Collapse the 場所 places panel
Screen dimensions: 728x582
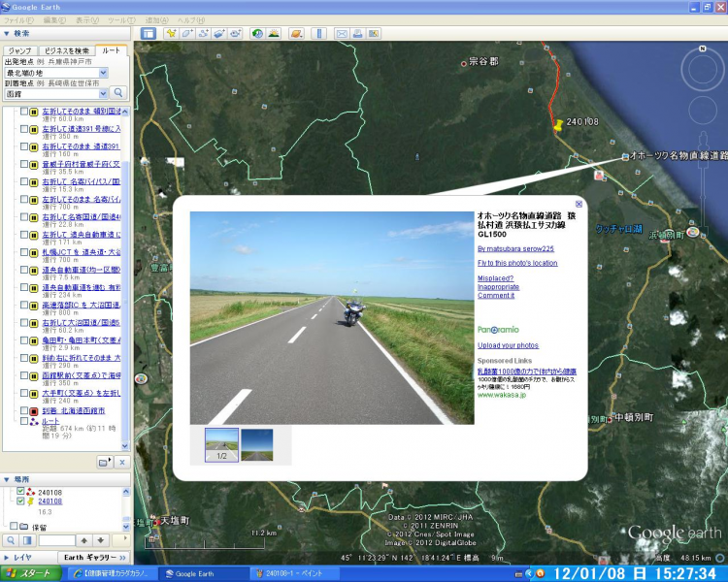[x=9, y=479]
